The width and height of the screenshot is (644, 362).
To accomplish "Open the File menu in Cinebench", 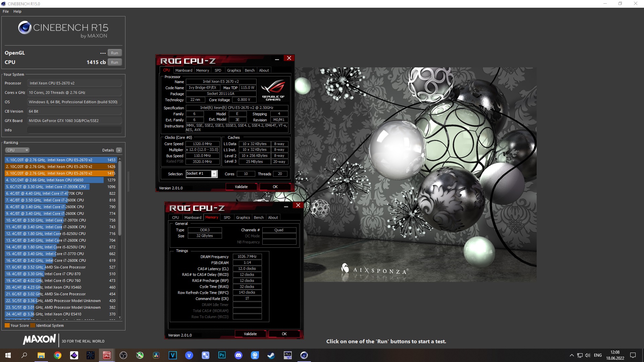I will tap(6, 11).
